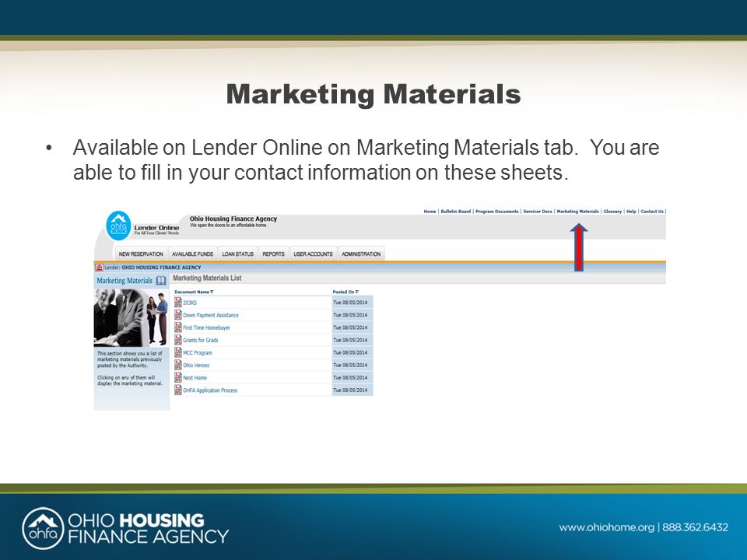Open the PDF icon beside 203KS
The height and width of the screenshot is (560, 747).
point(178,303)
